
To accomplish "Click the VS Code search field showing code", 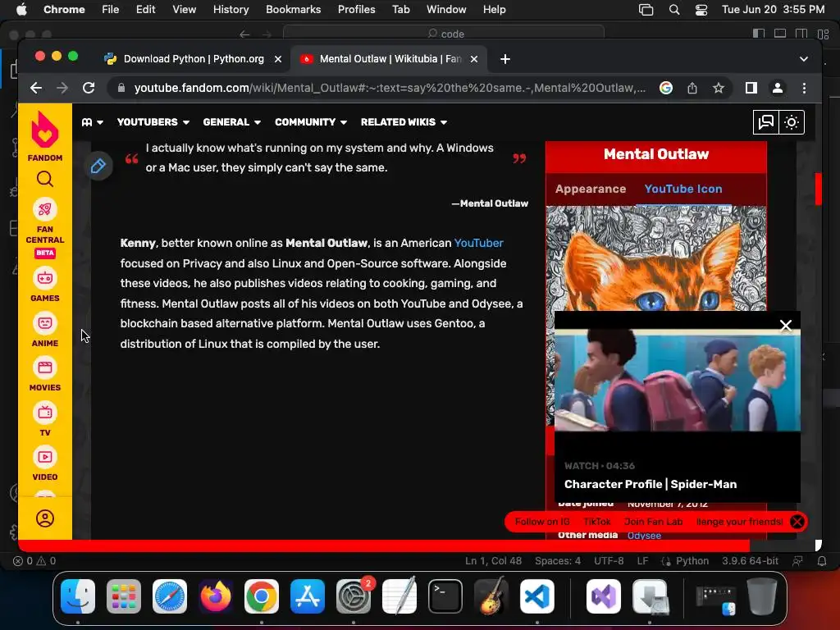I will click(x=444, y=33).
